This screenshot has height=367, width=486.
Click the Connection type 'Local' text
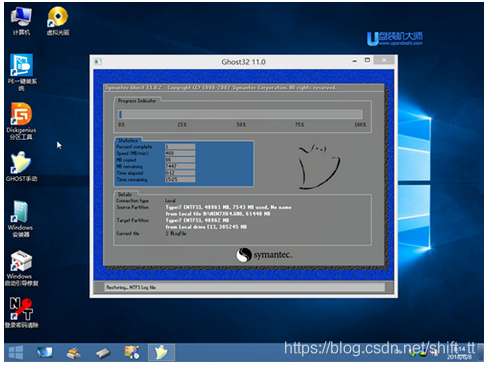(170, 201)
